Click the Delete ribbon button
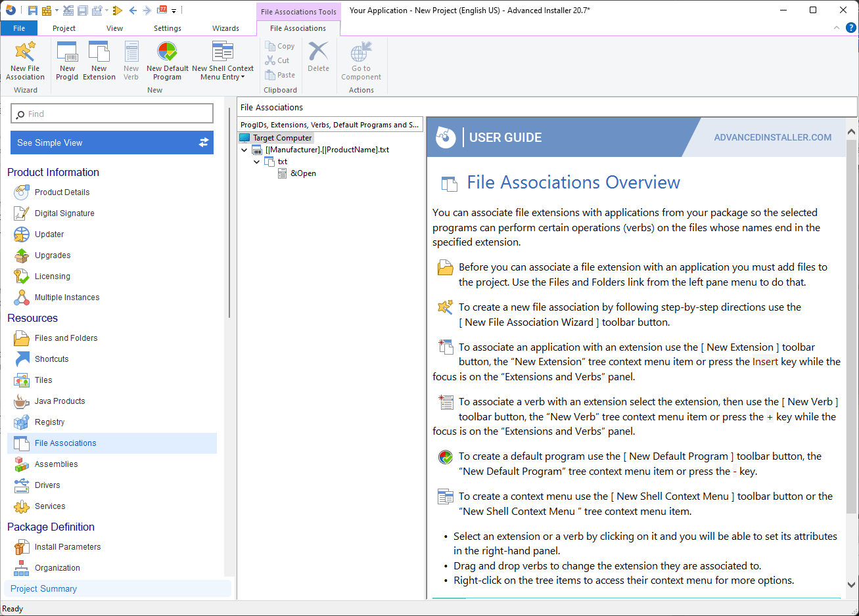859x616 pixels. pos(318,56)
